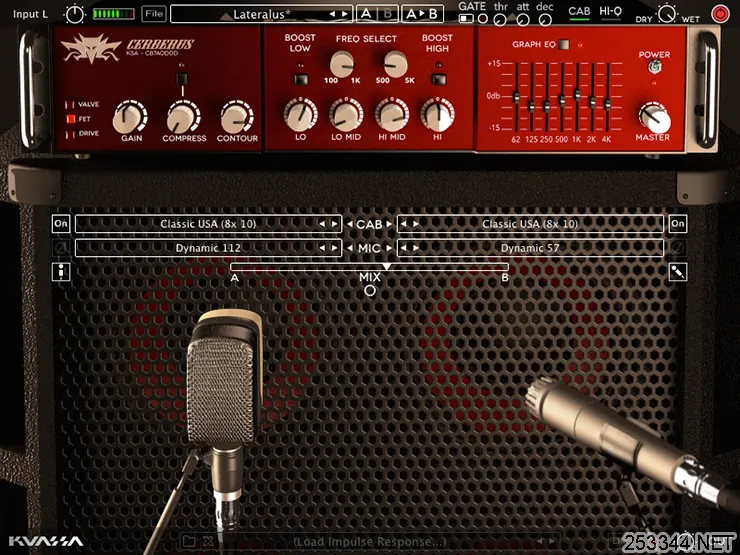Open the Dynamic 57 mic dropdown
The width and height of the screenshot is (740, 555).
click(530, 248)
